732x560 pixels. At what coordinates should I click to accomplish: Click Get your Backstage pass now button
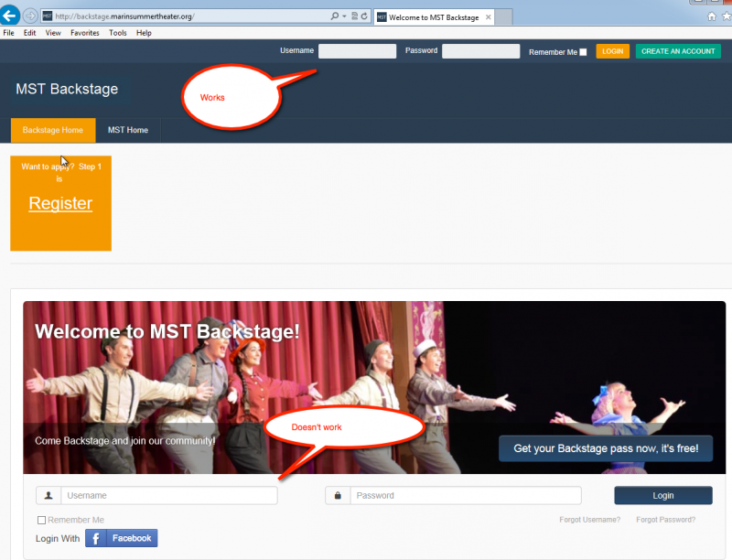[x=606, y=448]
